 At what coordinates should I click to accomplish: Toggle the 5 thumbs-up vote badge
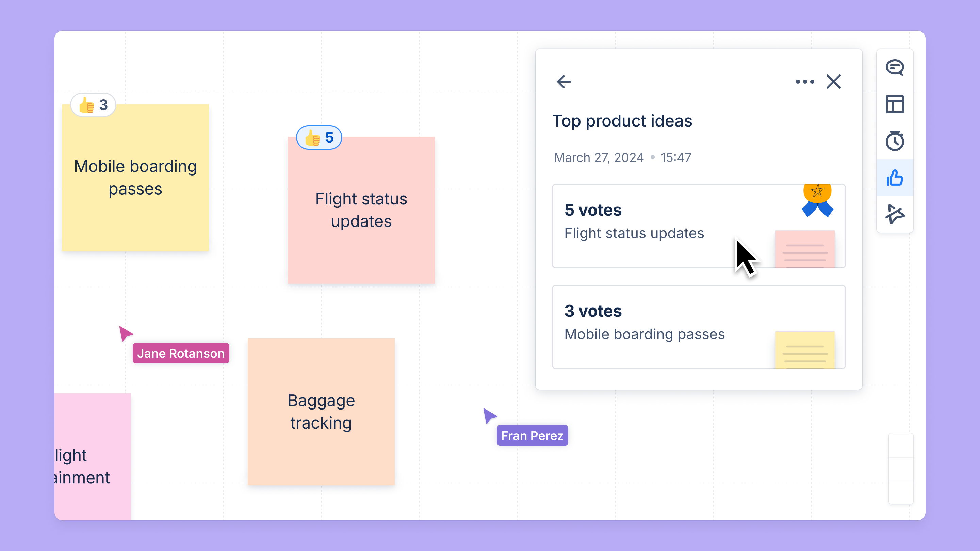pyautogui.click(x=319, y=137)
